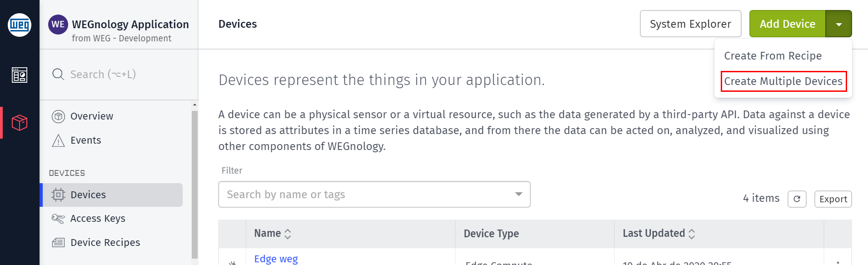Click the Events warning triangle icon

coord(58,140)
